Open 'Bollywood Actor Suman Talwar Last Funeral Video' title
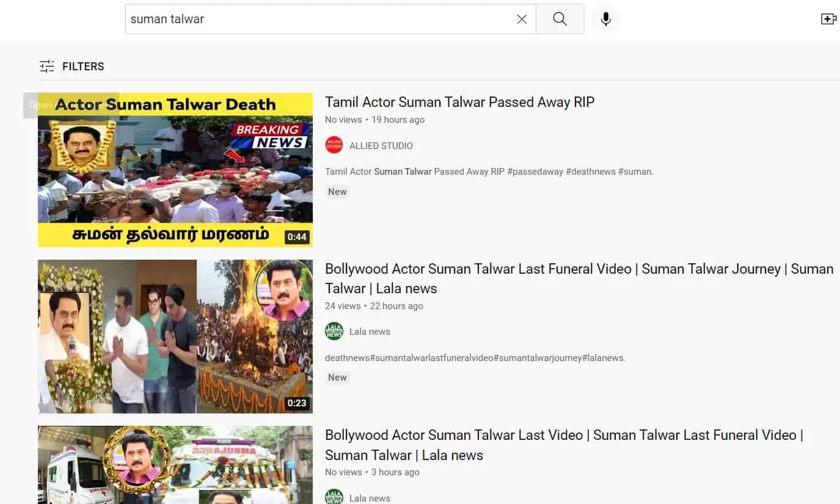Image resolution: width=840 pixels, height=504 pixels. pos(579,279)
